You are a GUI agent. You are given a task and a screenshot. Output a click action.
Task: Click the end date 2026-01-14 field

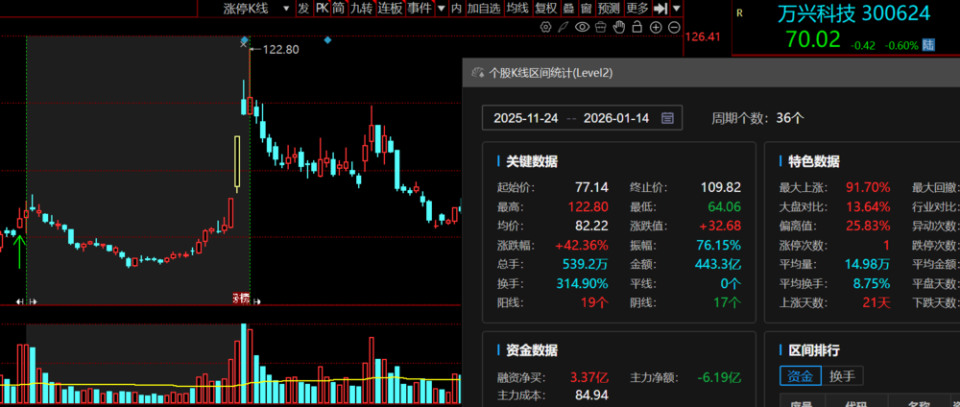tap(616, 118)
